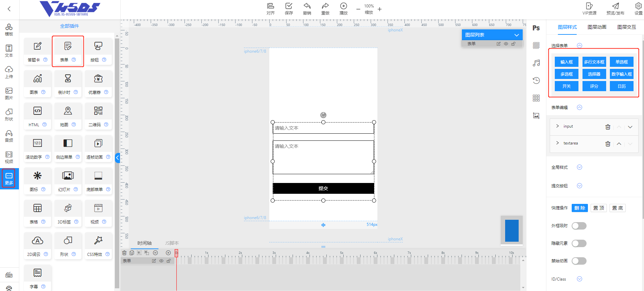Screen dimensions: 644x291
Task: Click the black 提交 submit button on canvas
Action: [x=323, y=188]
